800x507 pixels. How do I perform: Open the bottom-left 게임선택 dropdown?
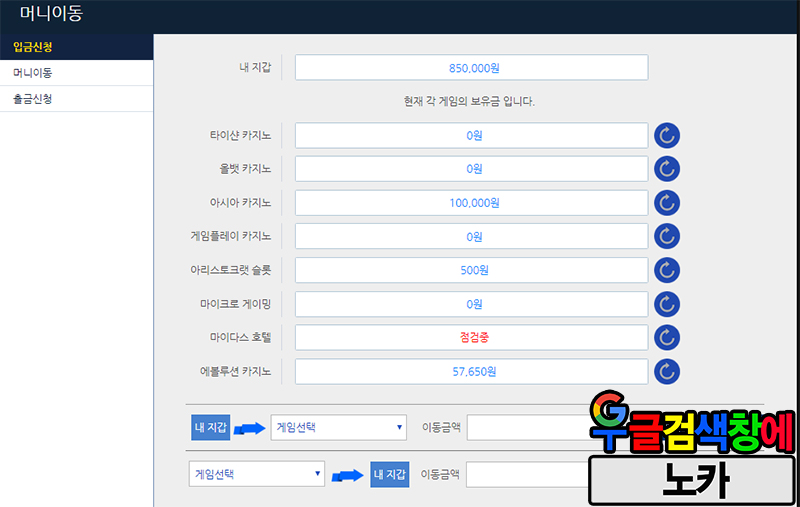tap(257, 474)
